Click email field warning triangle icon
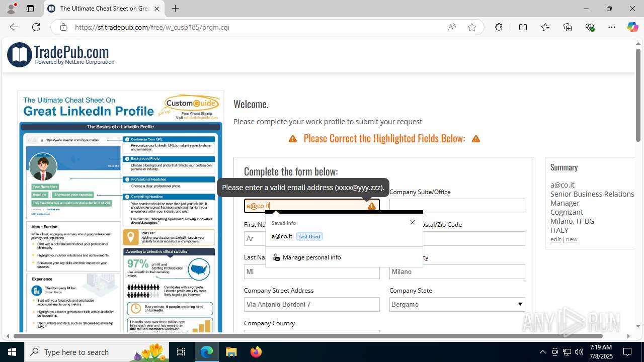The width and height of the screenshot is (644, 362). click(x=372, y=206)
